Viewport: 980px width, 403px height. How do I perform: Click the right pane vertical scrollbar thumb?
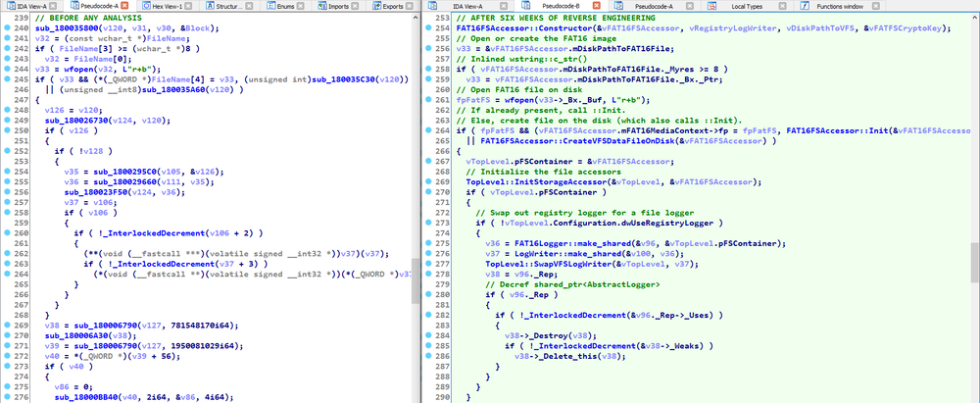(976, 263)
